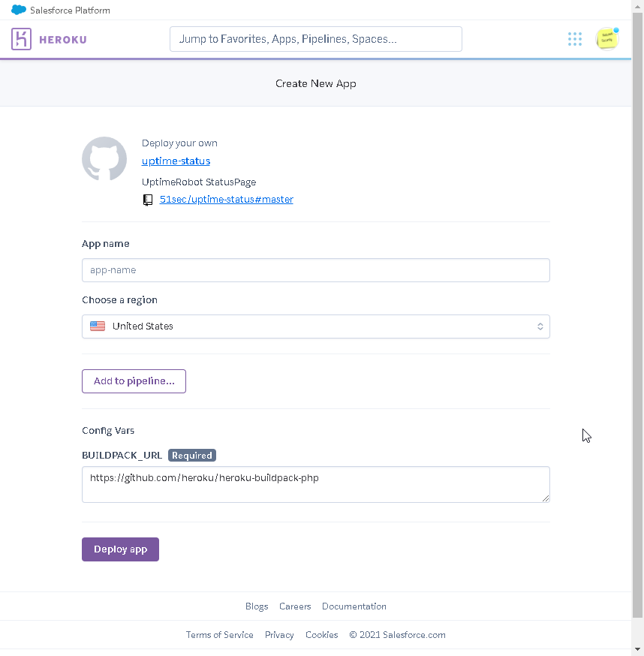The image size is (644, 656).
Task: Click the HEROKU wordmark
Action: [x=63, y=40]
